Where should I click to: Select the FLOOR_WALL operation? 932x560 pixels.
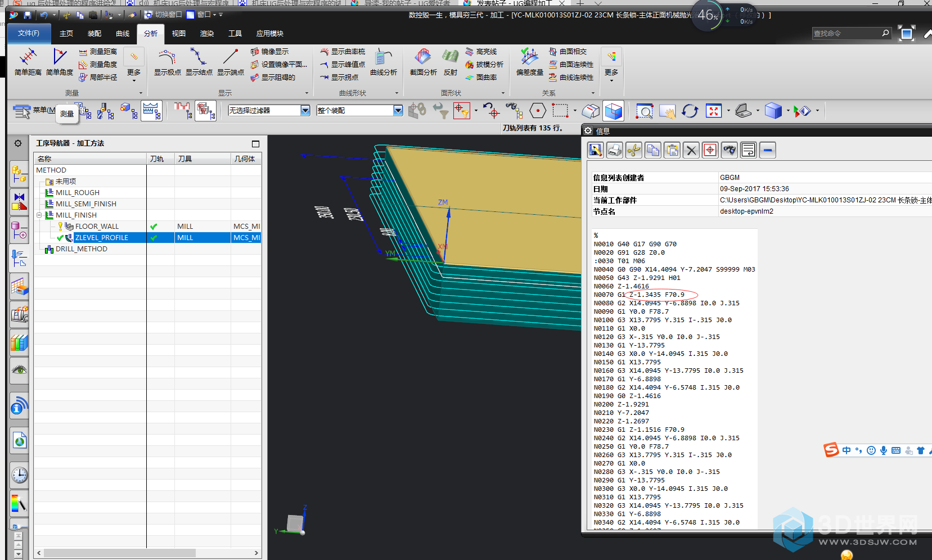pos(97,227)
